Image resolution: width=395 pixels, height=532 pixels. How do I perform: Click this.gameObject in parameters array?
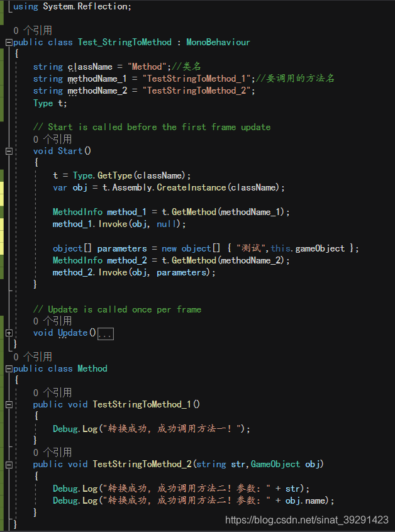pyautogui.click(x=308, y=248)
